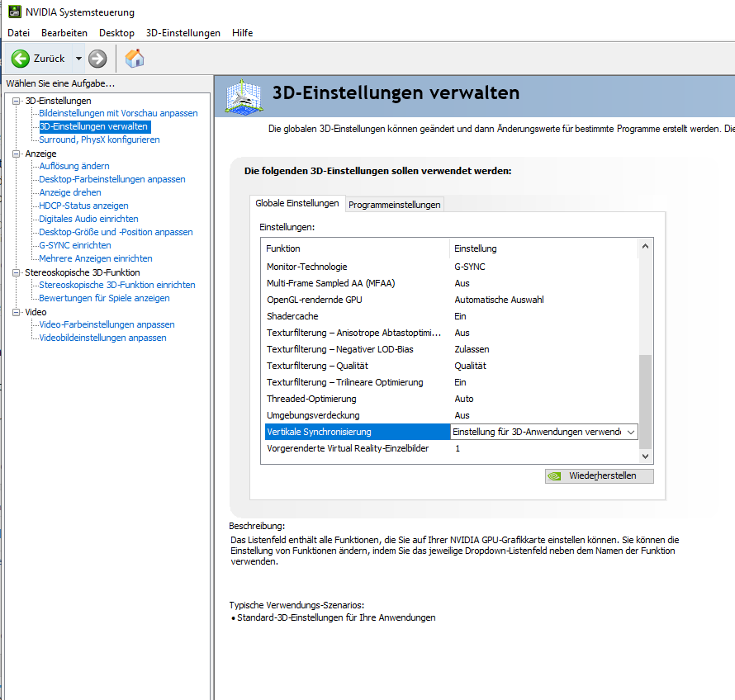Click the G-SYNC setting value
Image resolution: width=735 pixels, height=700 pixels.
pyautogui.click(x=470, y=267)
